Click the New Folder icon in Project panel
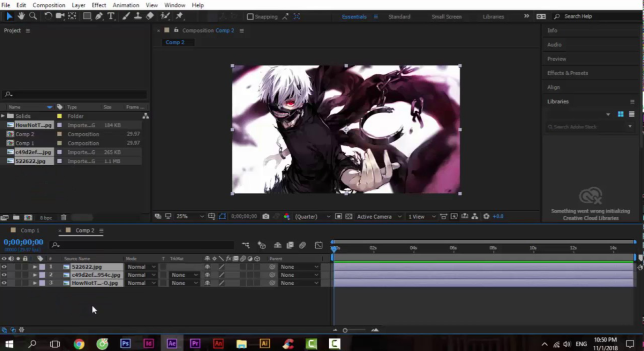This screenshot has width=644, height=351. (16, 217)
